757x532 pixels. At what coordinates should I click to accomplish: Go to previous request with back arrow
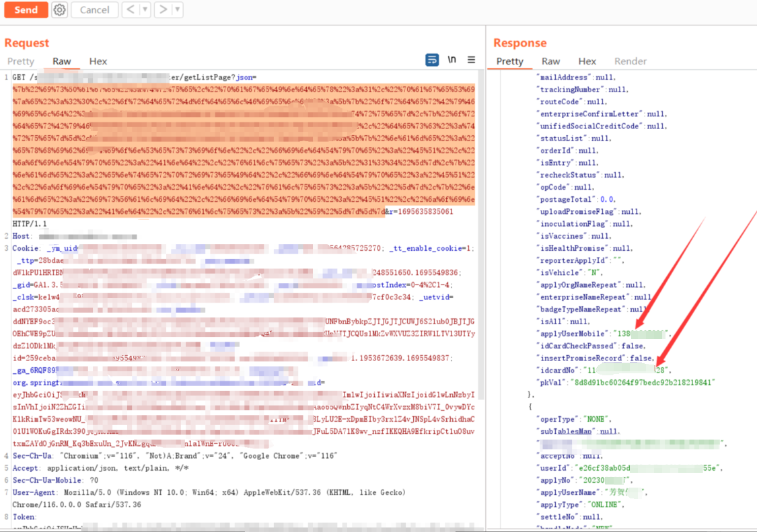tap(130, 9)
